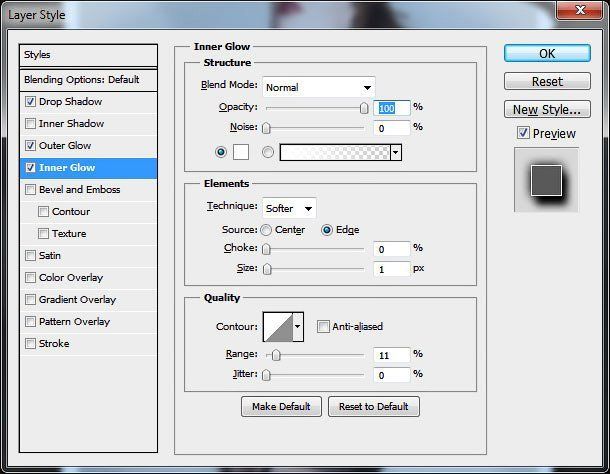Open the gradient picker arrow
Image resolution: width=610 pixels, height=474 pixels.
click(396, 152)
